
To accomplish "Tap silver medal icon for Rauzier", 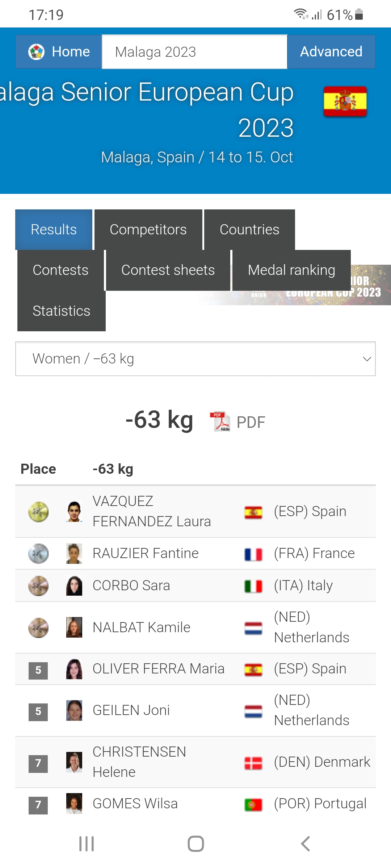I will point(38,554).
